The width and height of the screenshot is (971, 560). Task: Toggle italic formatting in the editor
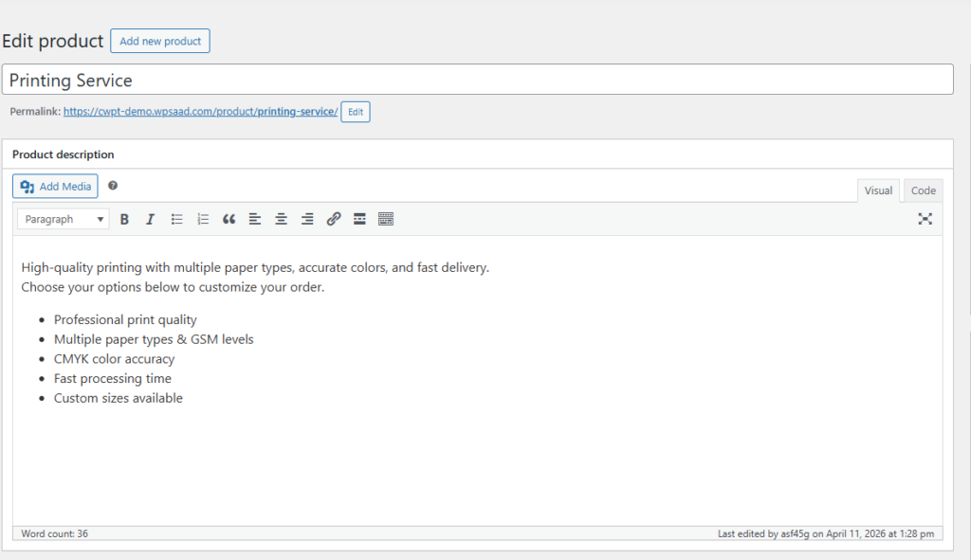point(150,219)
